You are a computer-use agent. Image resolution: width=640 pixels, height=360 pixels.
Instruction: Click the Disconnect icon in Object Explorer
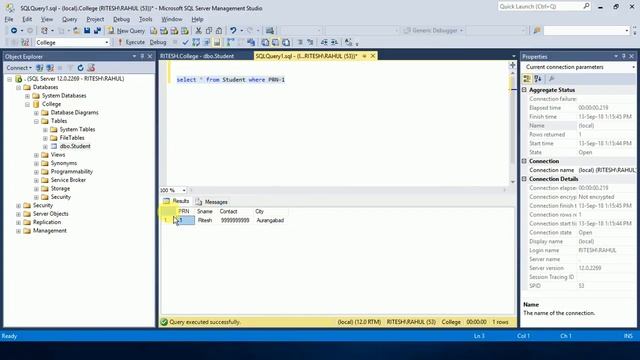50,68
